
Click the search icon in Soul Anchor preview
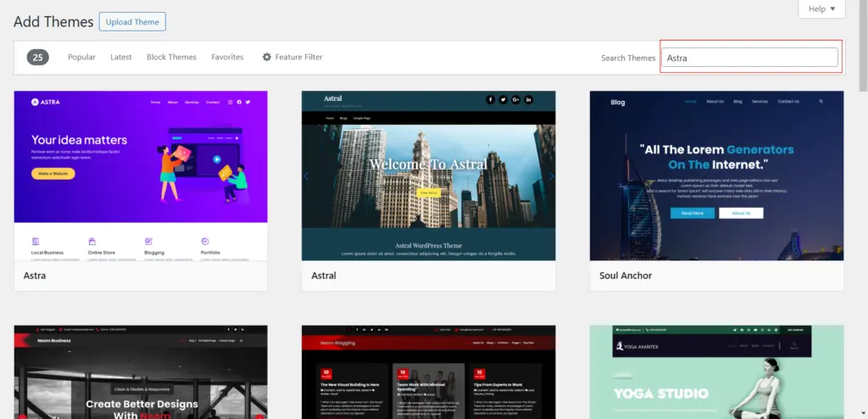coord(821,102)
